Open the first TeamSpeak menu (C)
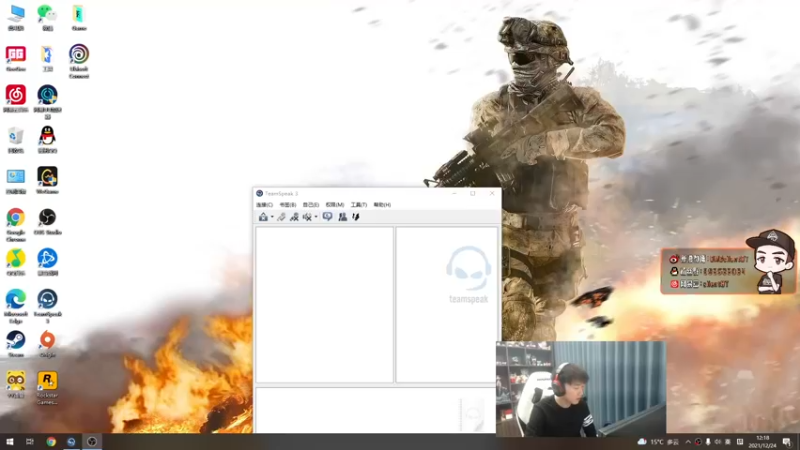800x450 pixels. coord(264,205)
